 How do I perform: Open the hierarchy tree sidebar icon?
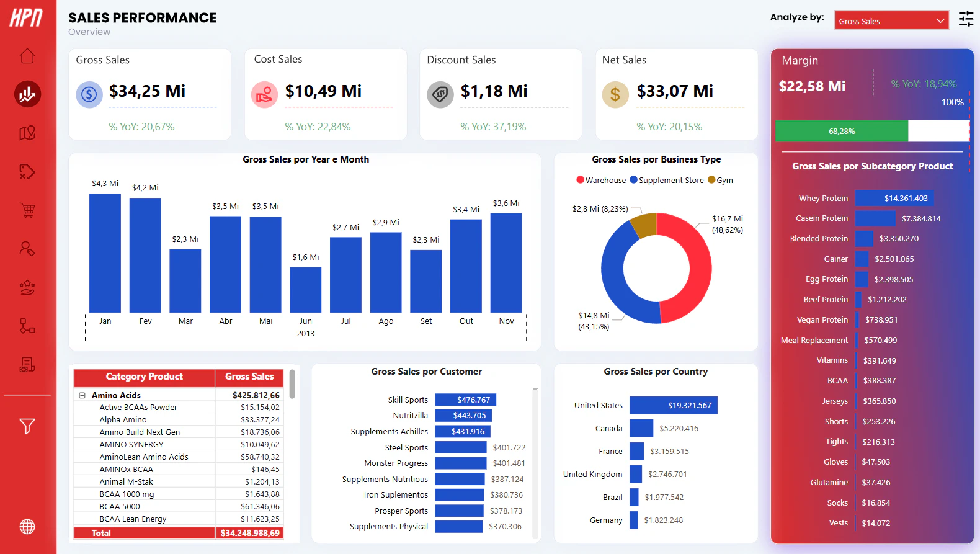[27, 326]
